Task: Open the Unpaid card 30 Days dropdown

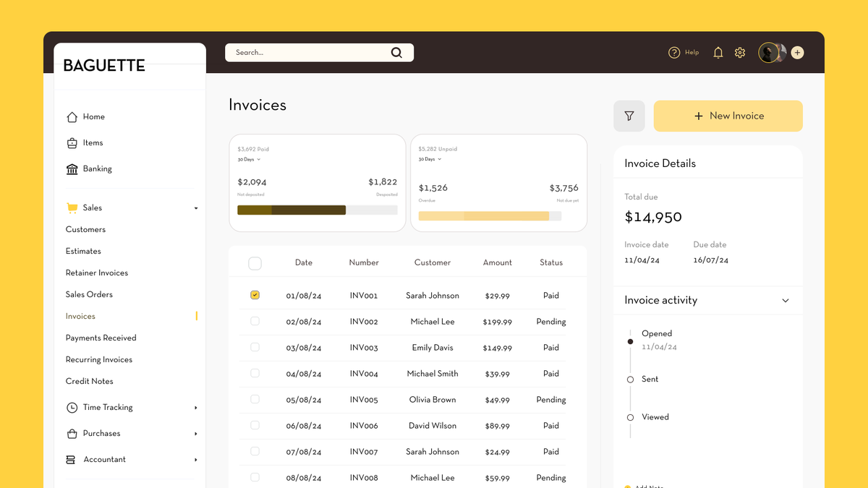Action: coord(430,159)
